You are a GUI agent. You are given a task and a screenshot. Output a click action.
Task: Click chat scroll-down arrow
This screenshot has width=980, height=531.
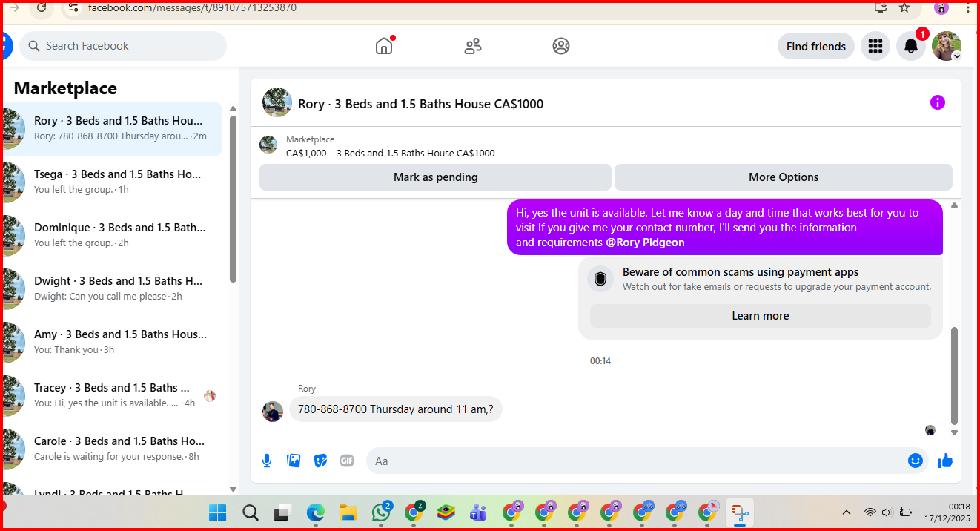tap(954, 432)
